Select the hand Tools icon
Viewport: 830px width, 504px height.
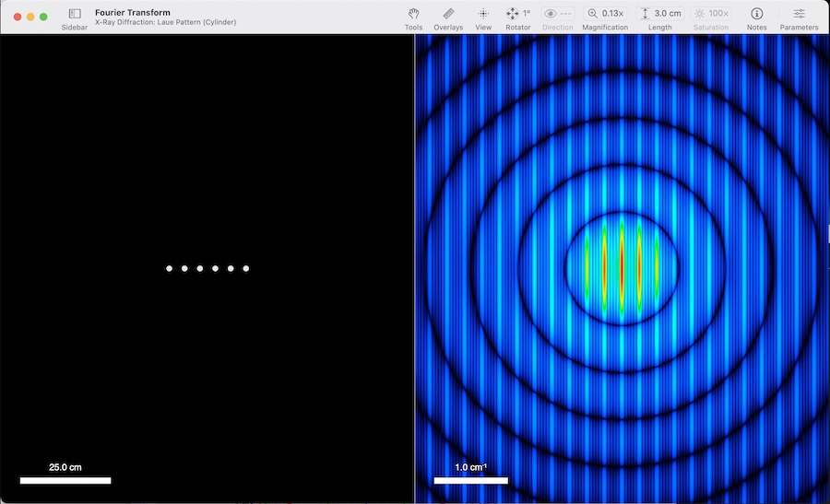click(413, 14)
